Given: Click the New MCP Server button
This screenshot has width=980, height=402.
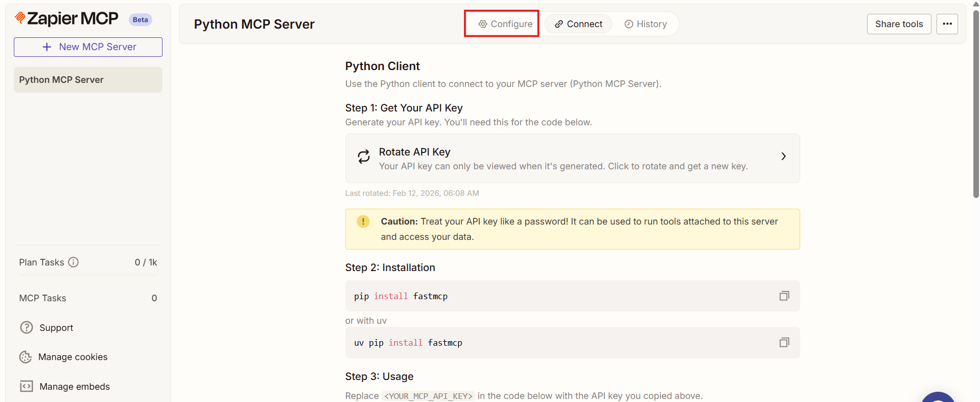Looking at the screenshot, I should pos(88,47).
